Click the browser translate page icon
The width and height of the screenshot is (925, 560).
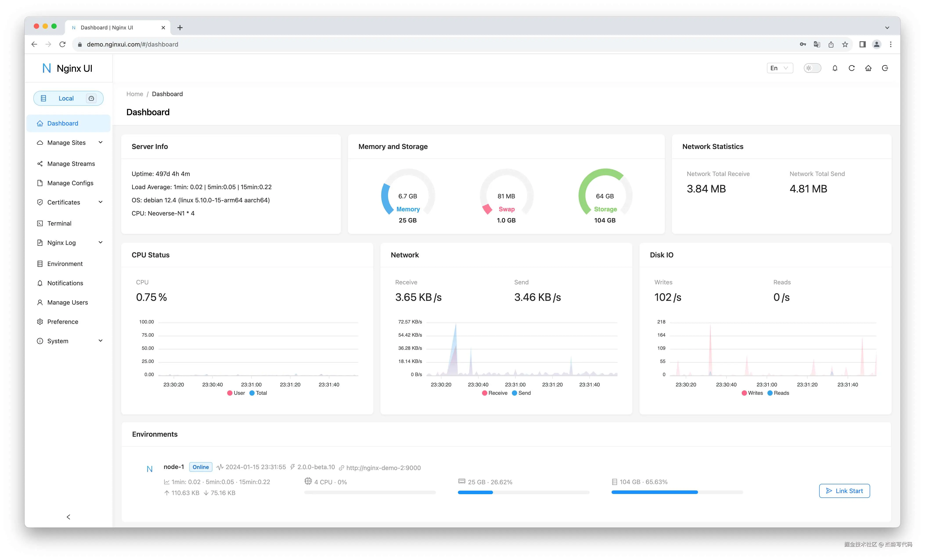pyautogui.click(x=817, y=44)
